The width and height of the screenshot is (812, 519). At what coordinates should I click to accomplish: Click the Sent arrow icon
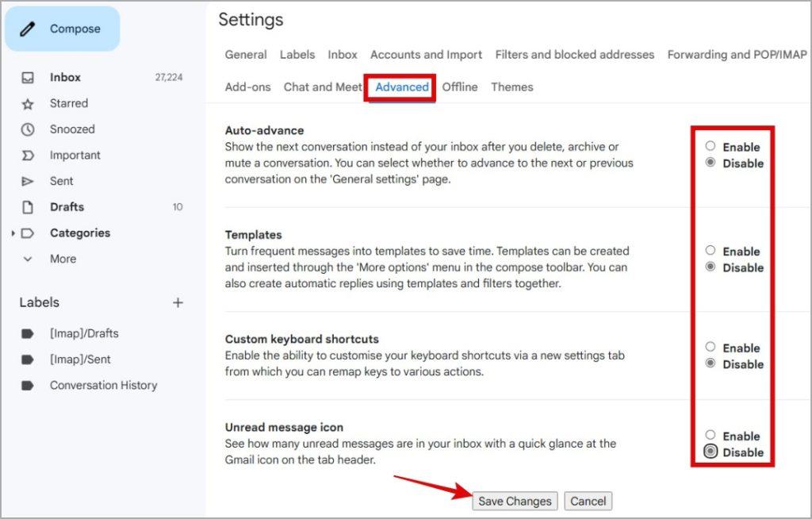[x=28, y=181]
